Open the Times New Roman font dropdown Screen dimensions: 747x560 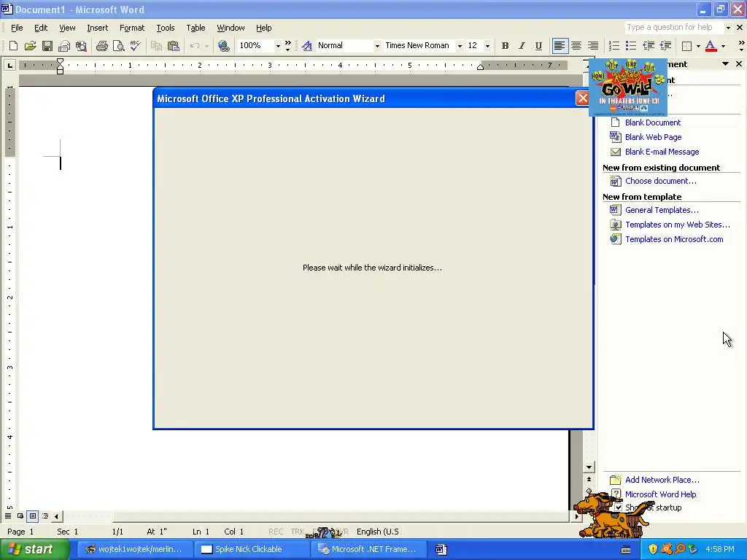(x=460, y=46)
